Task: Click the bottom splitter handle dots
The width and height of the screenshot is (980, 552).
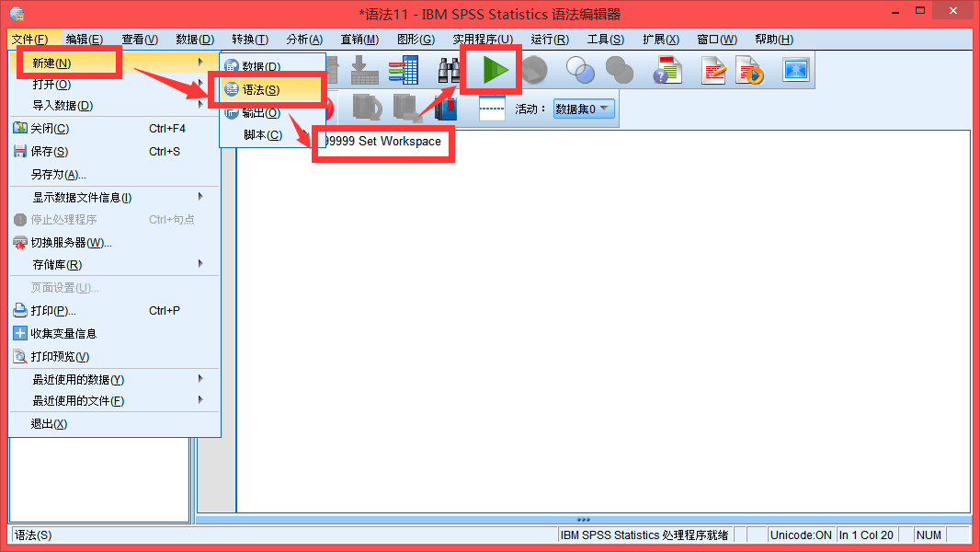Action: coord(583,520)
